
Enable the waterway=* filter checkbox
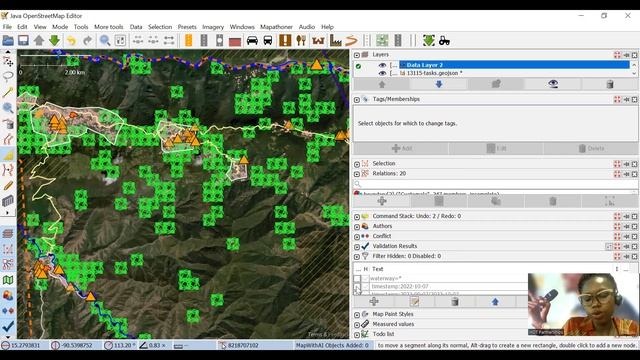click(x=357, y=278)
